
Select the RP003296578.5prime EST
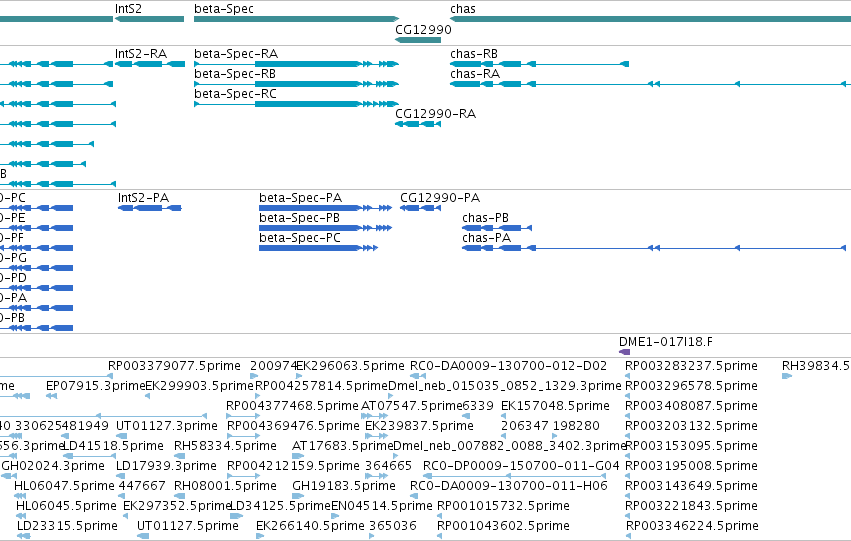pyautogui.click(x=628, y=396)
